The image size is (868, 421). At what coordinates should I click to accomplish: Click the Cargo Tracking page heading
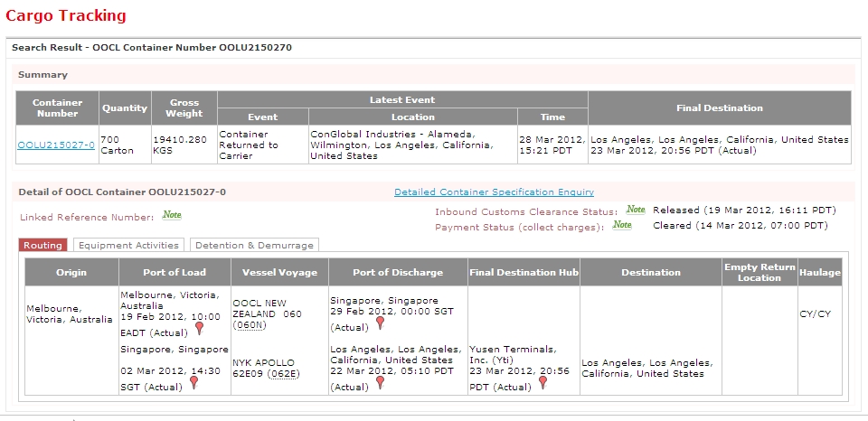pyautogui.click(x=66, y=15)
